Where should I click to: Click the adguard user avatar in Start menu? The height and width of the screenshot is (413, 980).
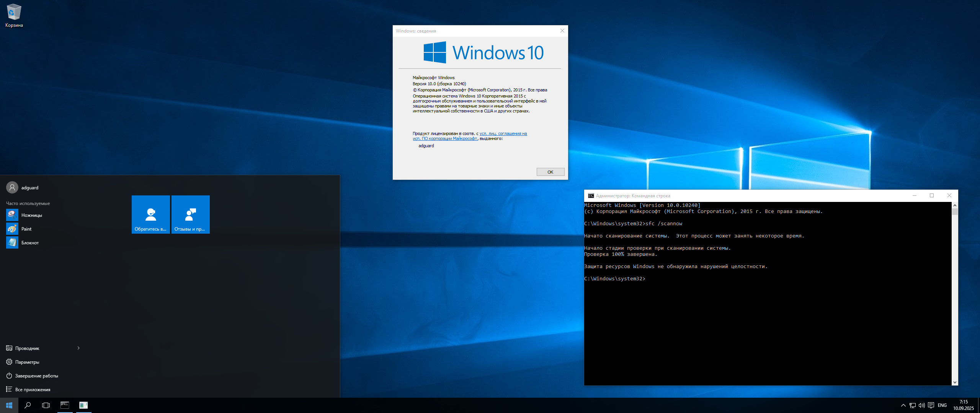coord(12,187)
